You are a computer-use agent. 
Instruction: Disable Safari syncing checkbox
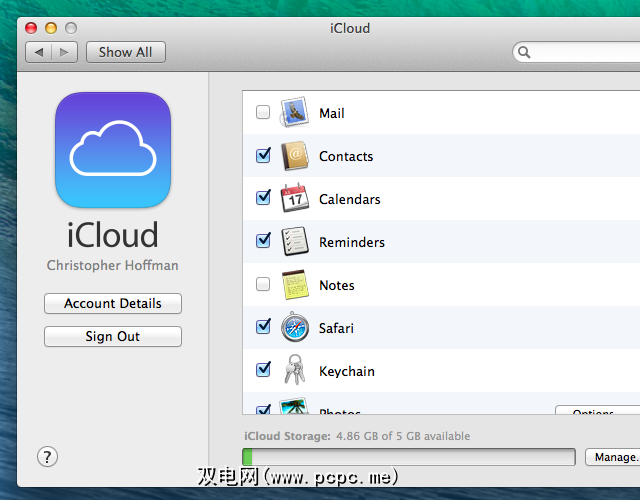263,327
